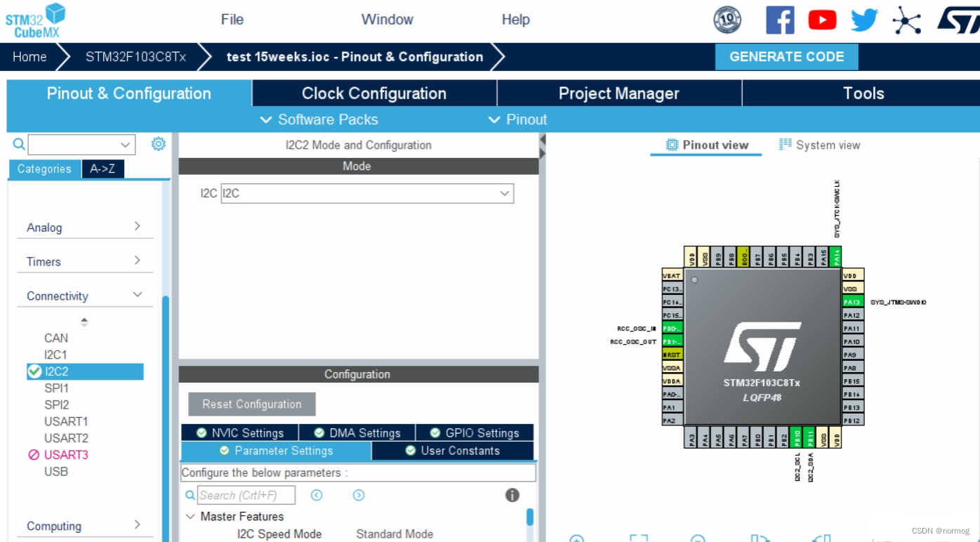Go to previous parameter search result
This screenshot has height=542, width=980.
pos(317,495)
